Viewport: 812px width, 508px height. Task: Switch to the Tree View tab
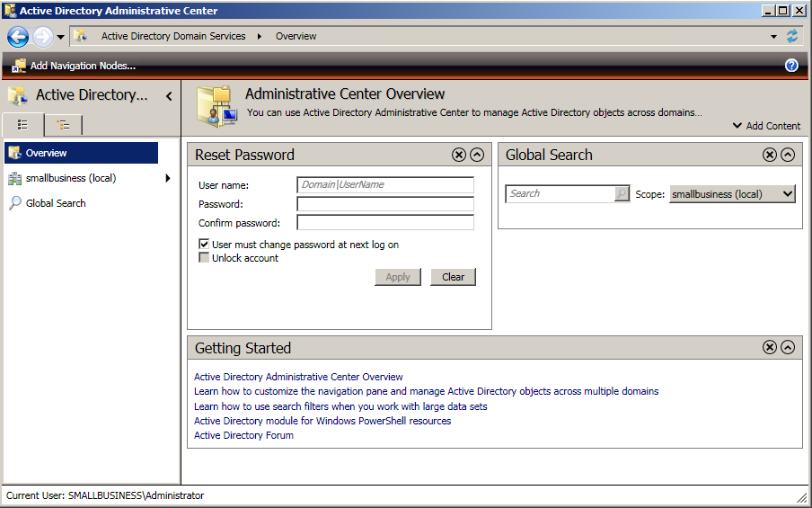63,125
